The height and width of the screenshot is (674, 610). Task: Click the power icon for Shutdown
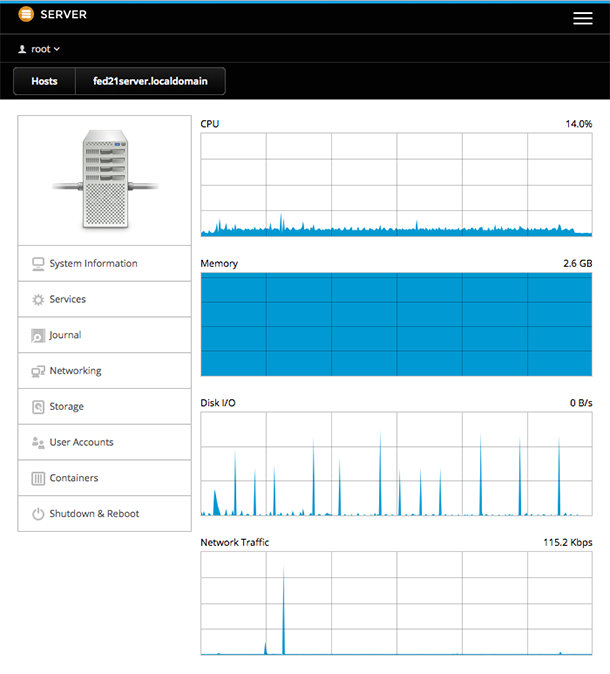coord(38,514)
